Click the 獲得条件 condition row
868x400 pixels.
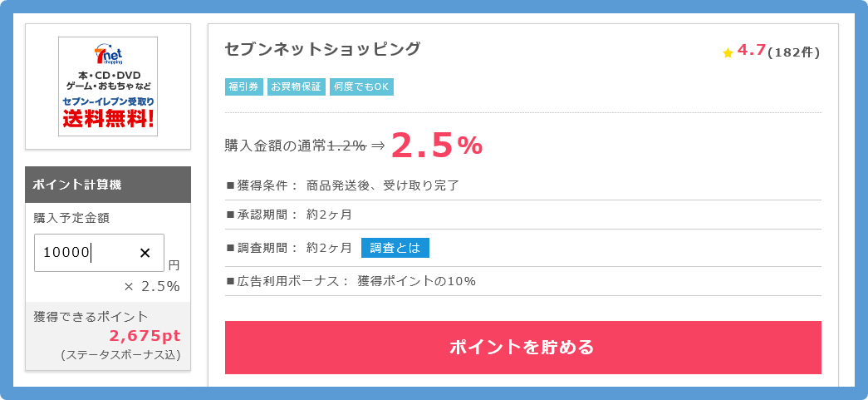coord(522,185)
